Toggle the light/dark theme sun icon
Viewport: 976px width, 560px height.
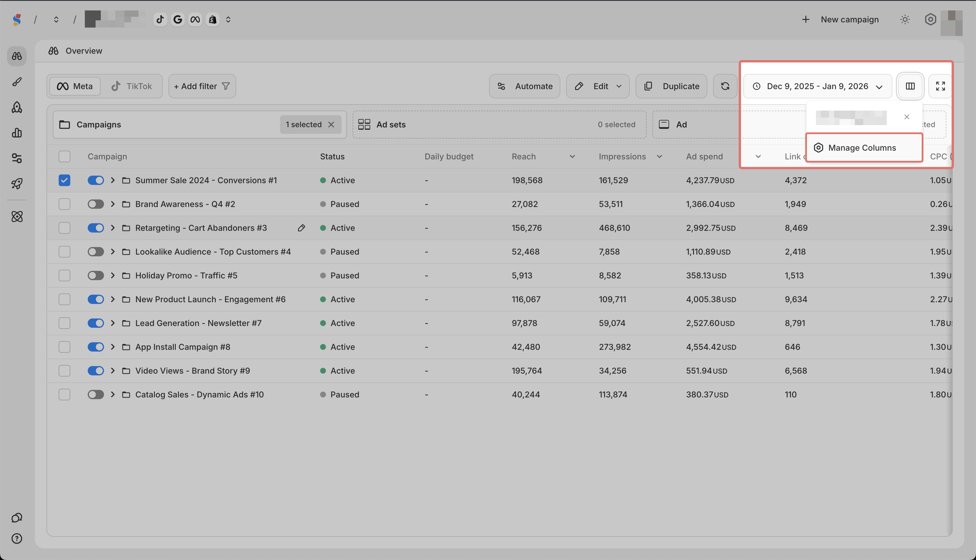pyautogui.click(x=905, y=20)
